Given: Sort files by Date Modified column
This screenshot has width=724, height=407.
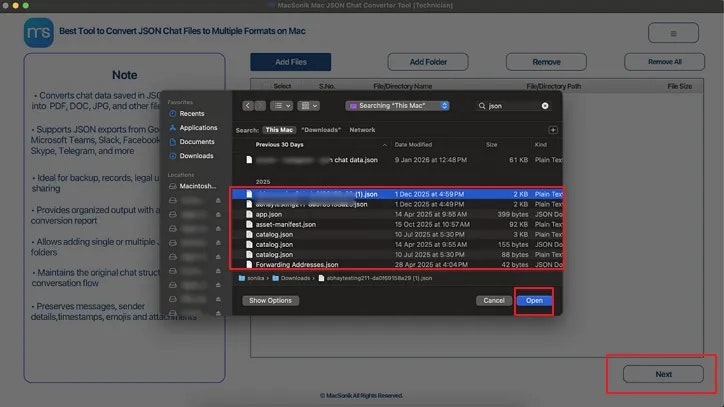Looking at the screenshot, I should (413, 145).
